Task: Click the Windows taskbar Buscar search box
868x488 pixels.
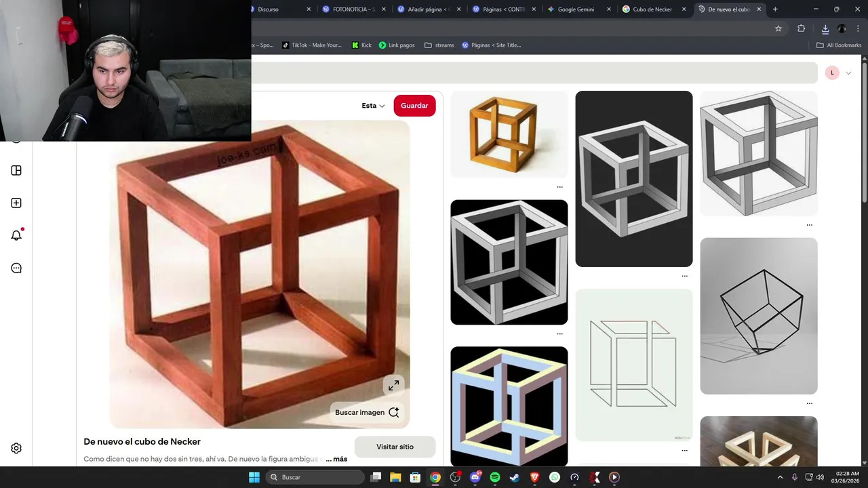Action: coord(315,477)
